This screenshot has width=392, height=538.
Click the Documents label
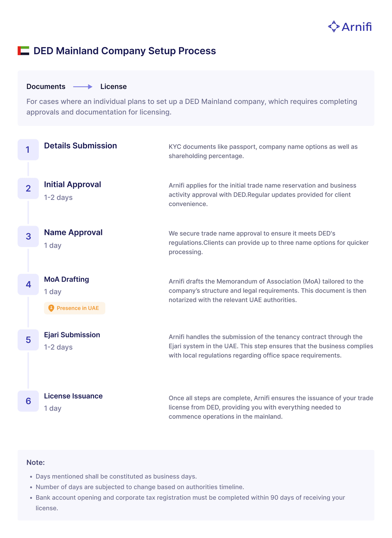(x=46, y=87)
